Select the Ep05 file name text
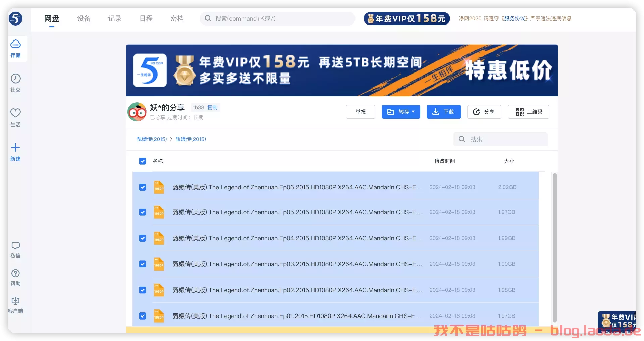This screenshot has width=644, height=341. pyautogui.click(x=298, y=212)
